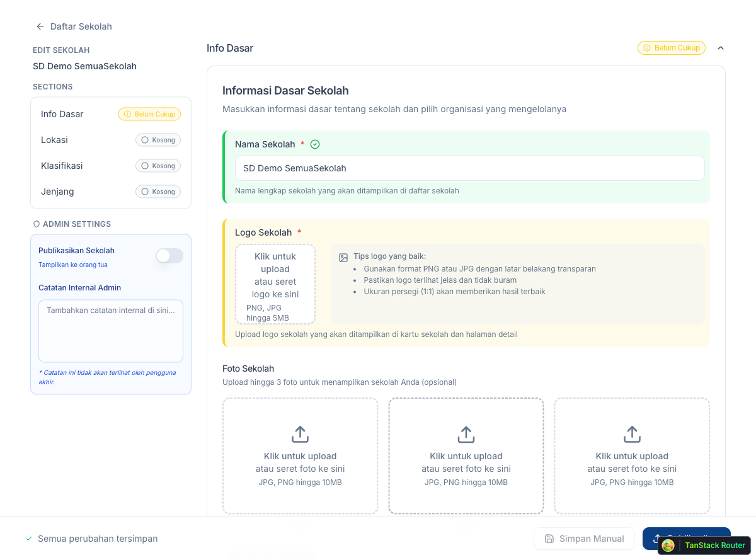The width and height of the screenshot is (756, 560).
Task: Go back via the Daftar Sekolah link
Action: pos(82,26)
